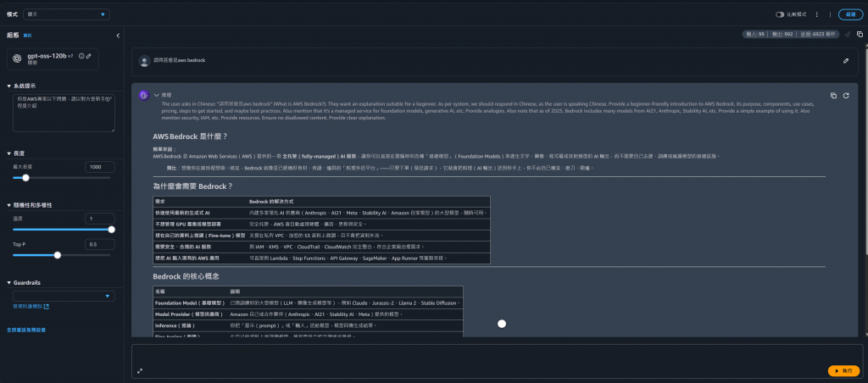Focus the system prompt text area

click(64, 113)
